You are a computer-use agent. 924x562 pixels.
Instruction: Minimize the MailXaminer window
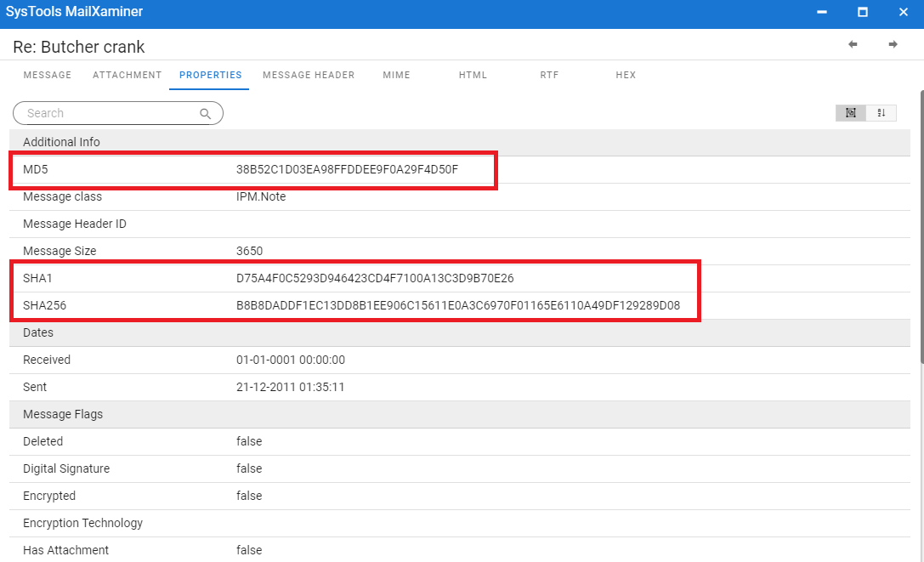tap(821, 12)
